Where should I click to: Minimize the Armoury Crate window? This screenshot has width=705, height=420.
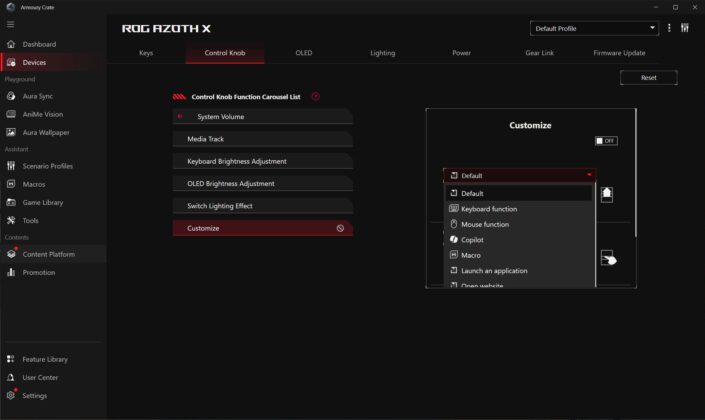656,7
